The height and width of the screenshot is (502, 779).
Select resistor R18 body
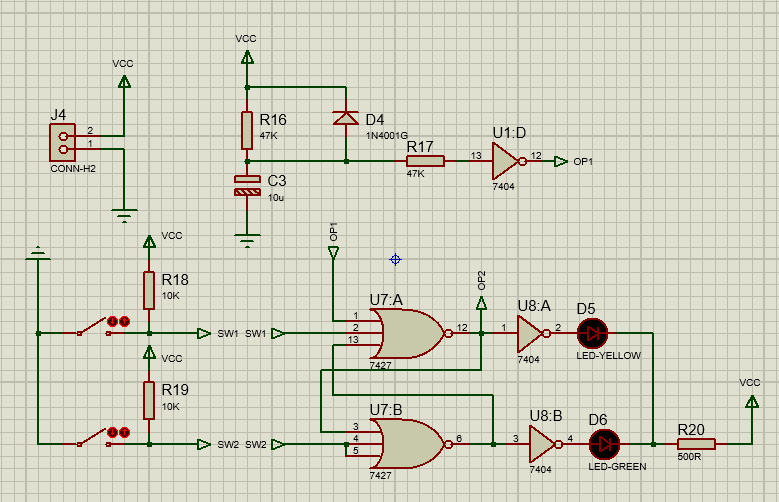149,290
